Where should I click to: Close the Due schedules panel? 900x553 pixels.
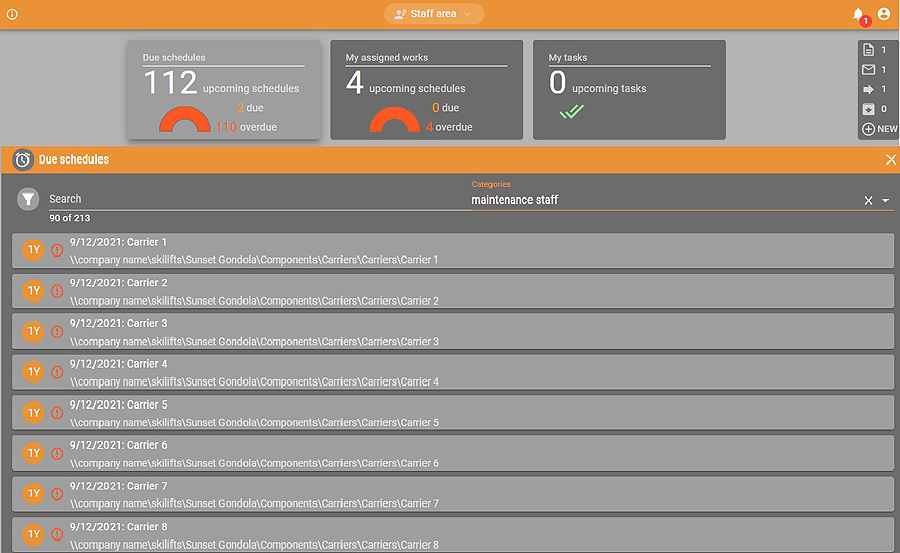coord(890,160)
